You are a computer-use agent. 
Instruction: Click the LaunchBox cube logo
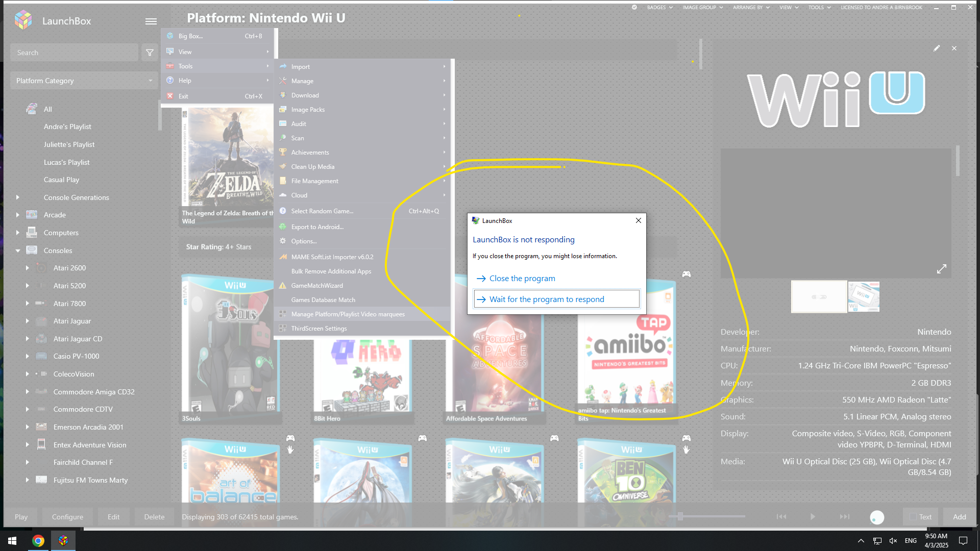point(23,20)
